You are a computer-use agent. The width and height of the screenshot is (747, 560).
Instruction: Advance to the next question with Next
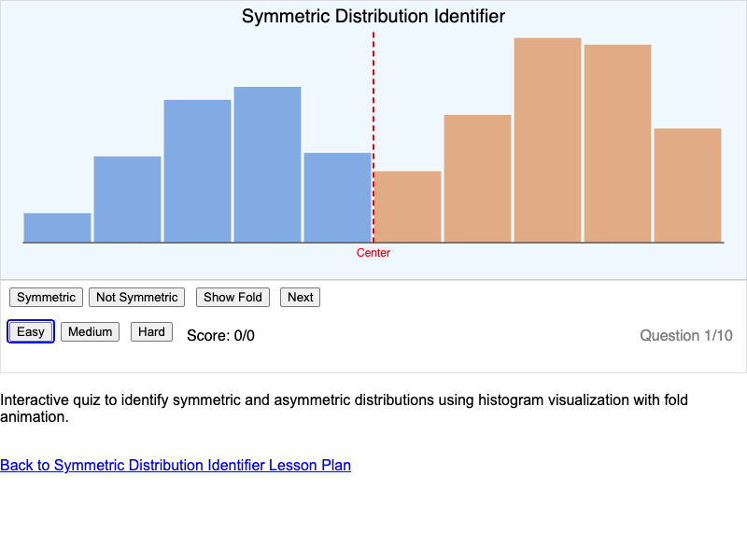coord(300,297)
